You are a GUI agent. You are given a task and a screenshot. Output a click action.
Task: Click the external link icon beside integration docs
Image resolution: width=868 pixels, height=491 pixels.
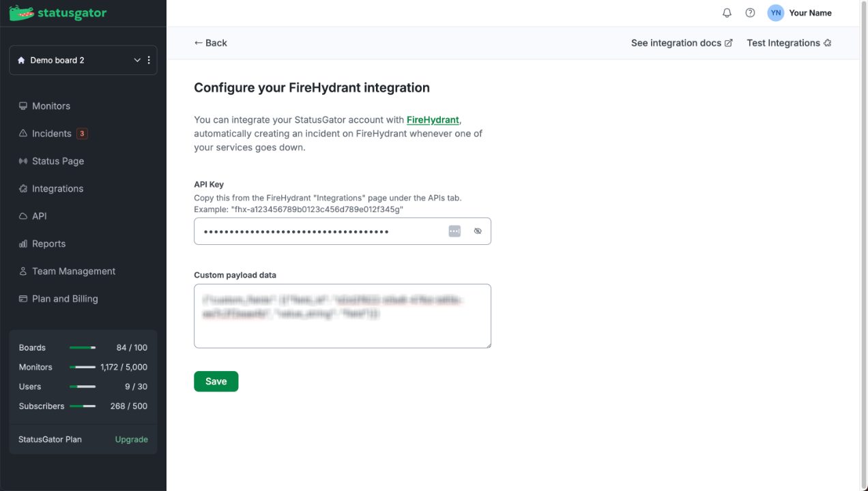coord(728,43)
